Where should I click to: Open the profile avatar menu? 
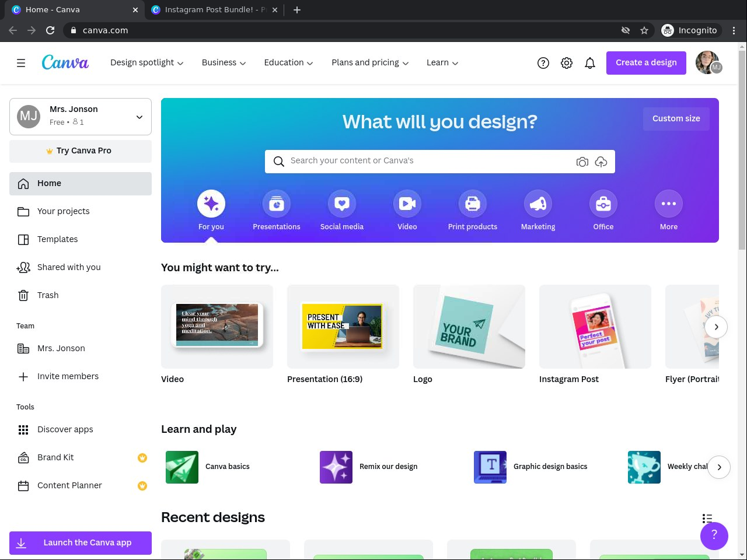[708, 63]
